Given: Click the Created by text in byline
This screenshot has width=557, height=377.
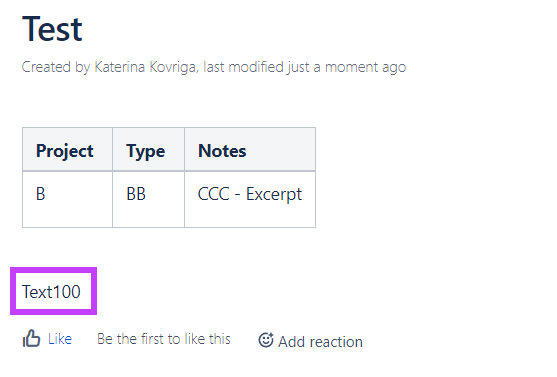Looking at the screenshot, I should click(x=56, y=67).
